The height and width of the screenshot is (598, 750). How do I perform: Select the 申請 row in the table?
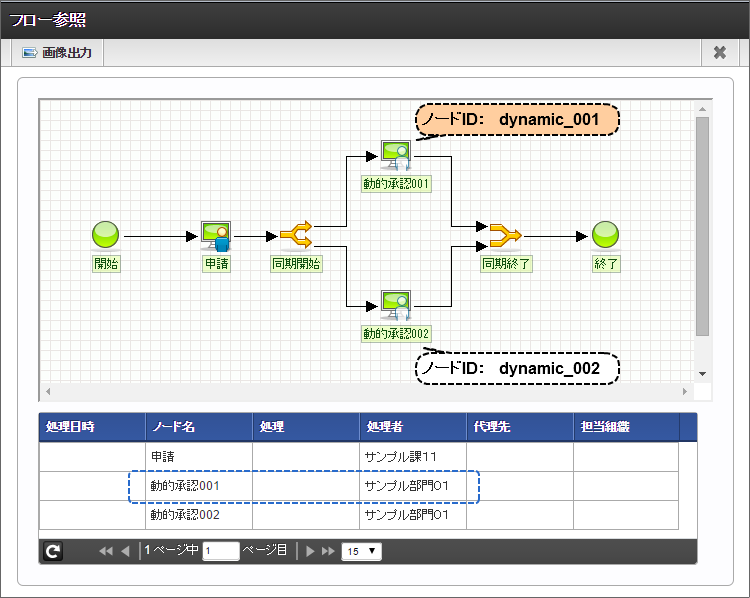(x=359, y=457)
